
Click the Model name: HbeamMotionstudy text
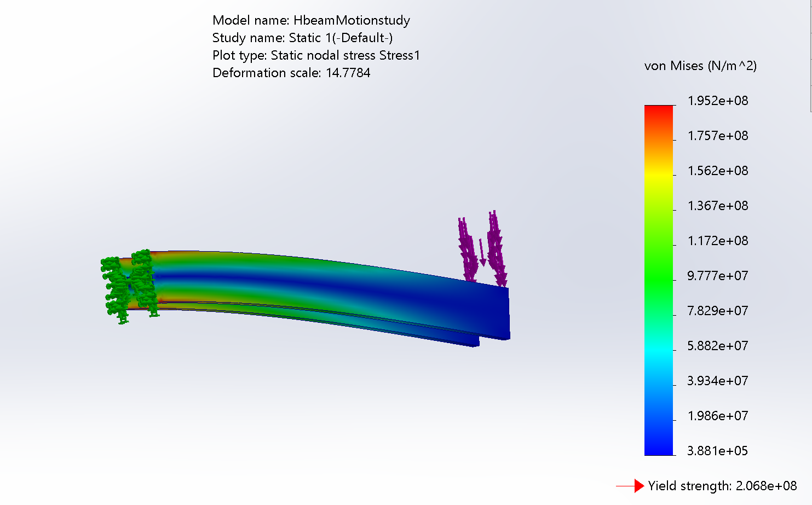(x=311, y=20)
